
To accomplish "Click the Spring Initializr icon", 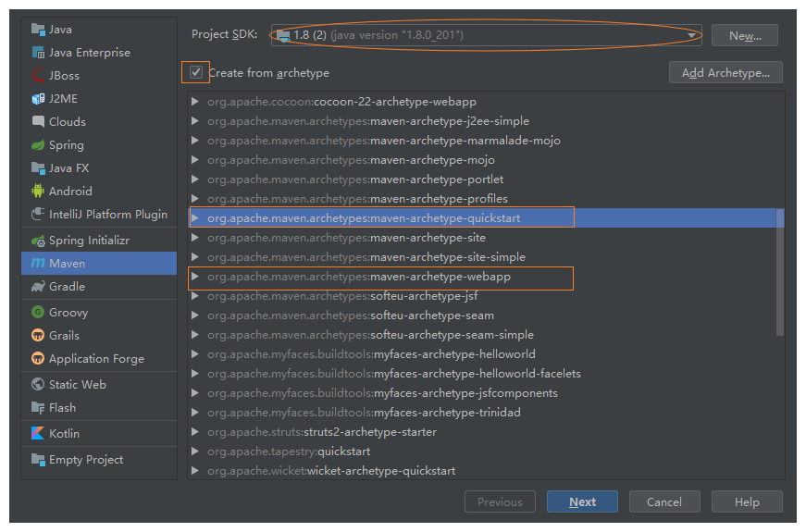I will click(38, 241).
